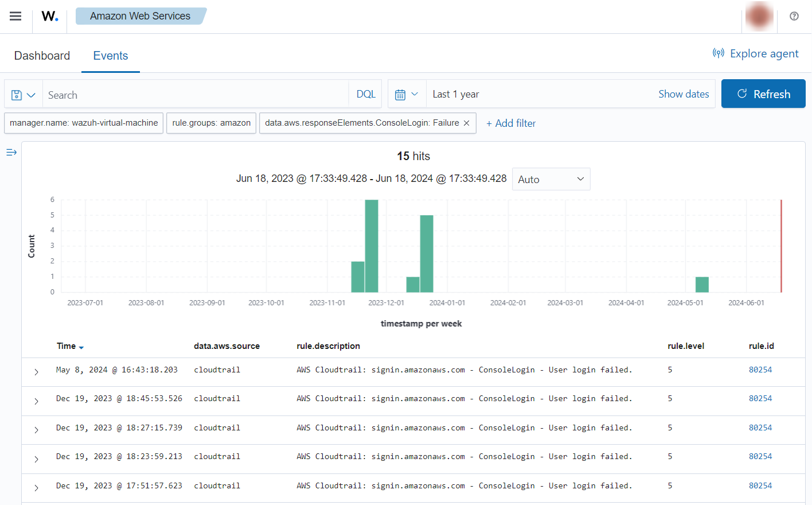Image resolution: width=812 pixels, height=505 pixels.
Task: Click Show dates link
Action: tap(684, 94)
